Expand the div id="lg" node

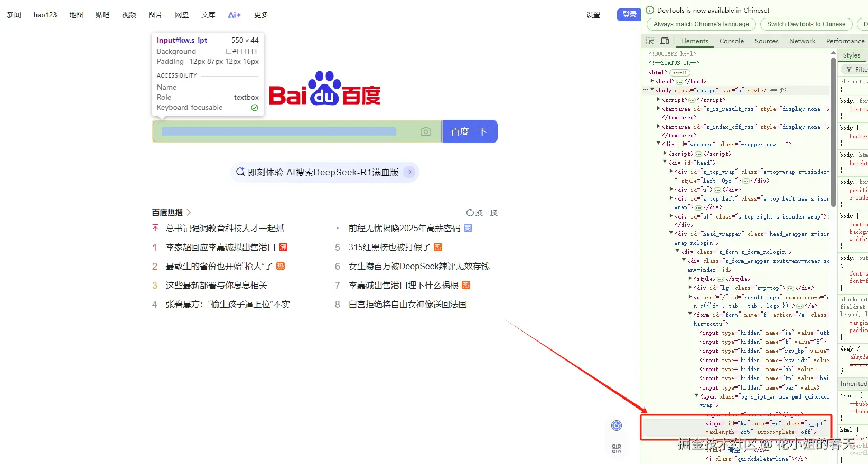click(x=690, y=288)
